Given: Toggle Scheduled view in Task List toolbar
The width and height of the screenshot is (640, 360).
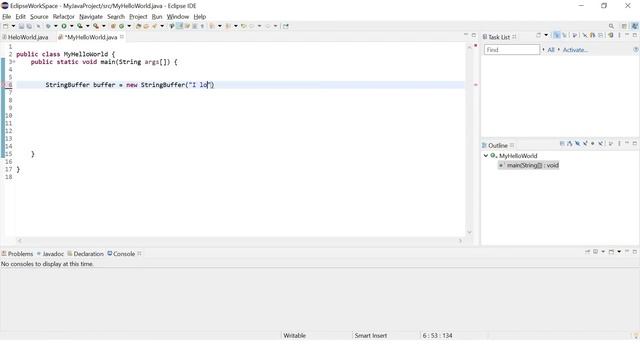Looking at the screenshot, I should [x=564, y=36].
